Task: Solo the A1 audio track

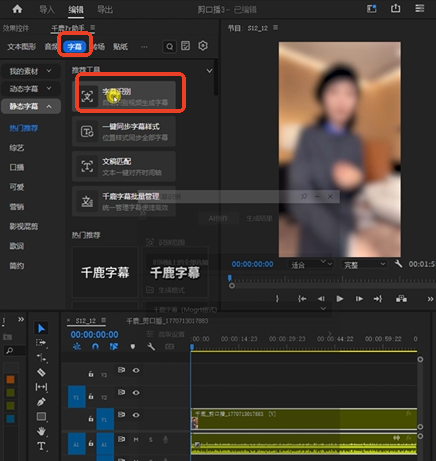Action: click(151, 440)
